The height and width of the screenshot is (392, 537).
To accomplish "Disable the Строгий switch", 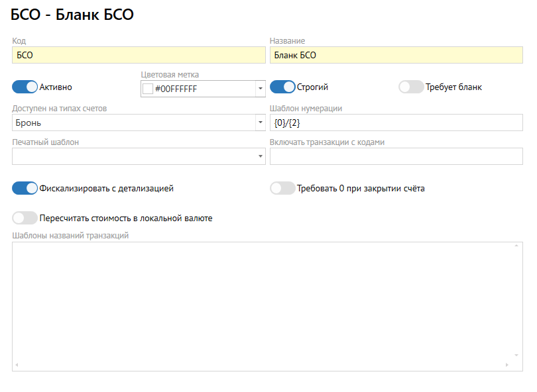I will 282,87.
